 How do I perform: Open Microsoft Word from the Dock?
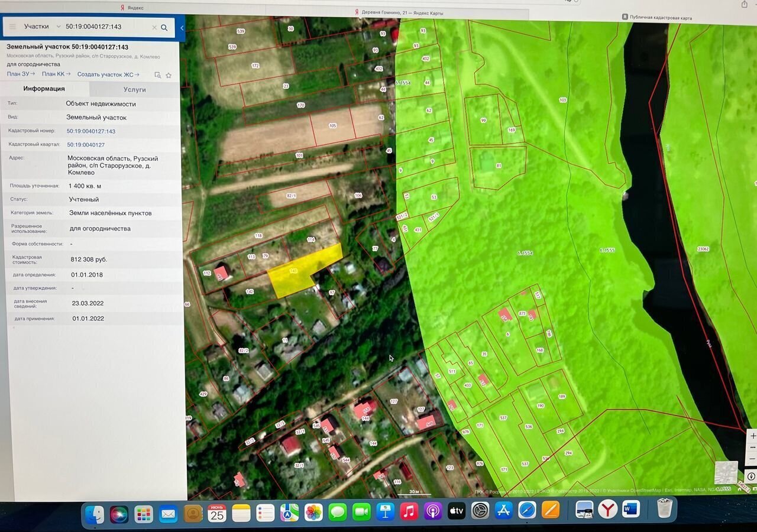(631, 508)
